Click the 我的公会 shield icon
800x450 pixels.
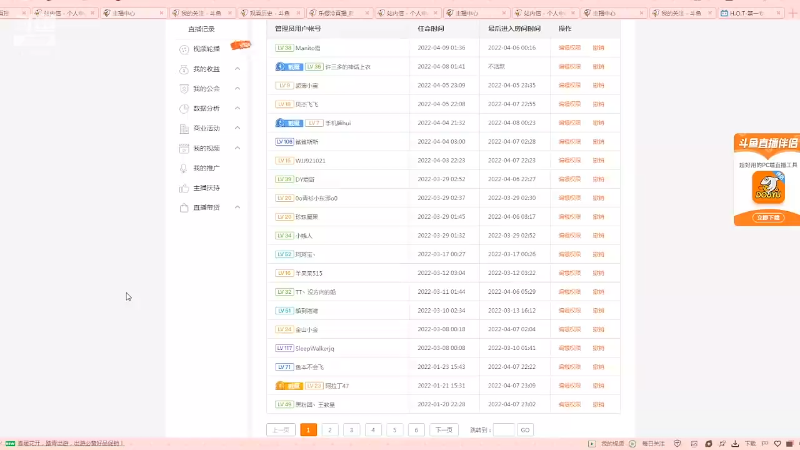(x=184, y=89)
